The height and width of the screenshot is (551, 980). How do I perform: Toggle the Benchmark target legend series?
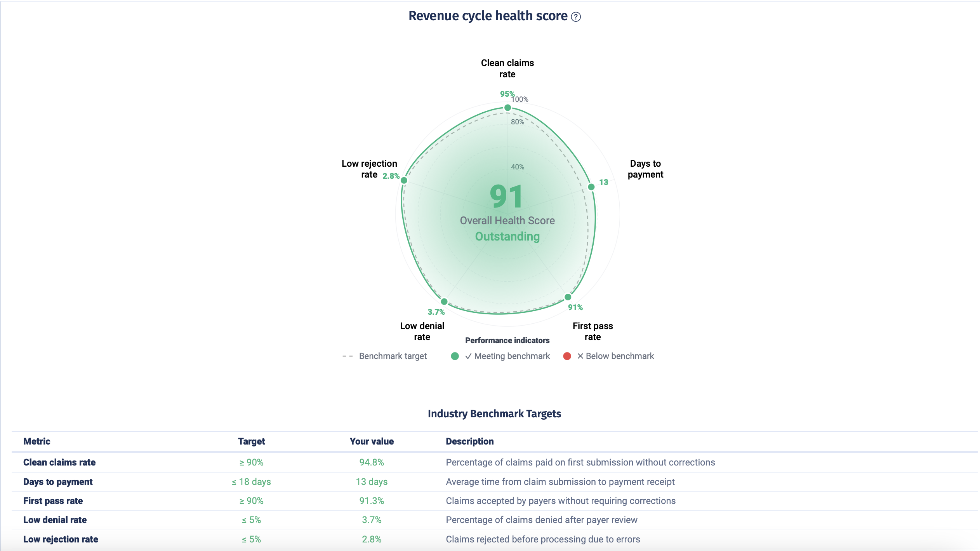[x=393, y=356]
